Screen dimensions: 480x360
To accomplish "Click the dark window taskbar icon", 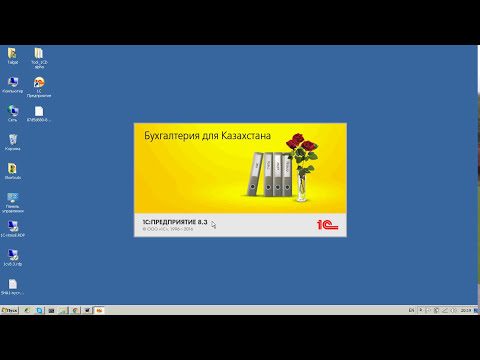I will click(x=51, y=310).
